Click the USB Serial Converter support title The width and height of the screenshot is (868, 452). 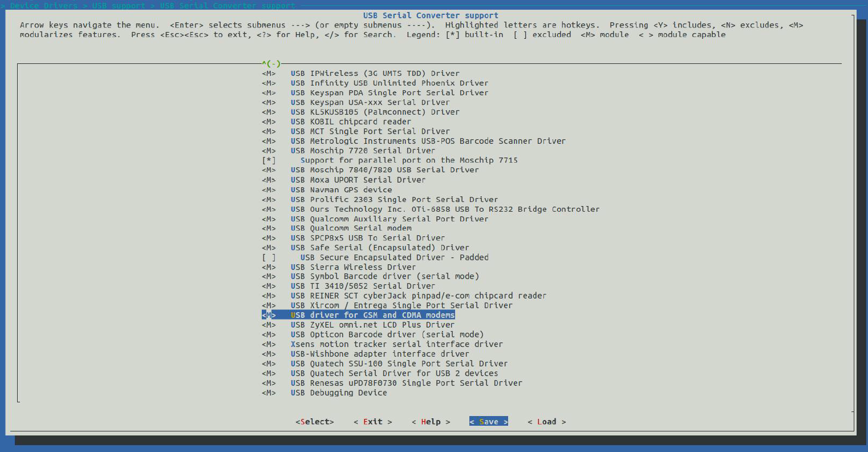(x=431, y=15)
